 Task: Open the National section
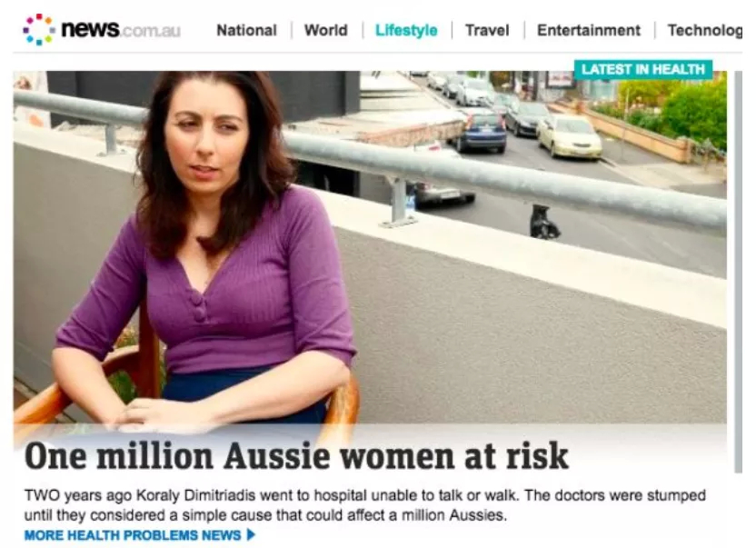(246, 30)
